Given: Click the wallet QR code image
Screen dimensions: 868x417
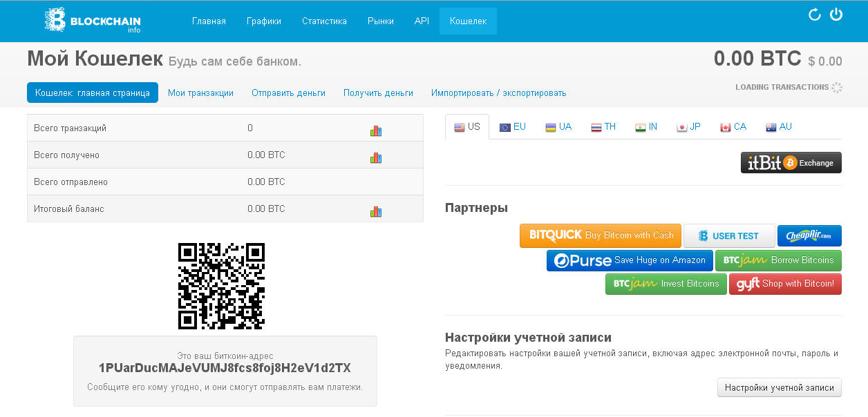Looking at the screenshot, I should coord(221,286).
